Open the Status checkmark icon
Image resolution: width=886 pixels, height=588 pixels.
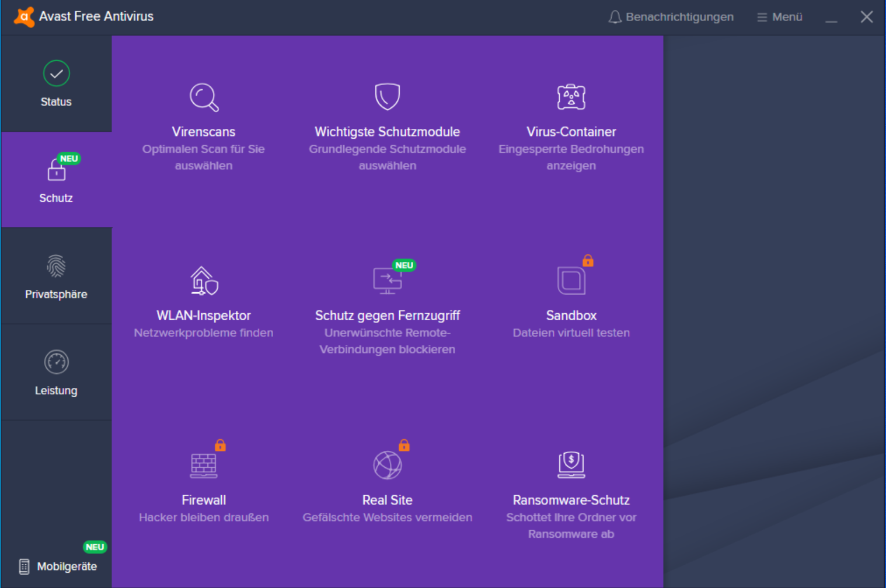point(56,73)
